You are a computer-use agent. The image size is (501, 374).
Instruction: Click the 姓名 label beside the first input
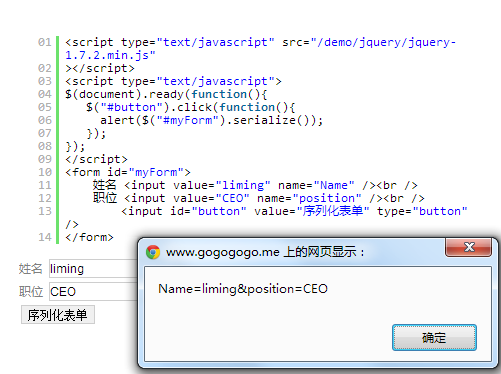[30, 269]
